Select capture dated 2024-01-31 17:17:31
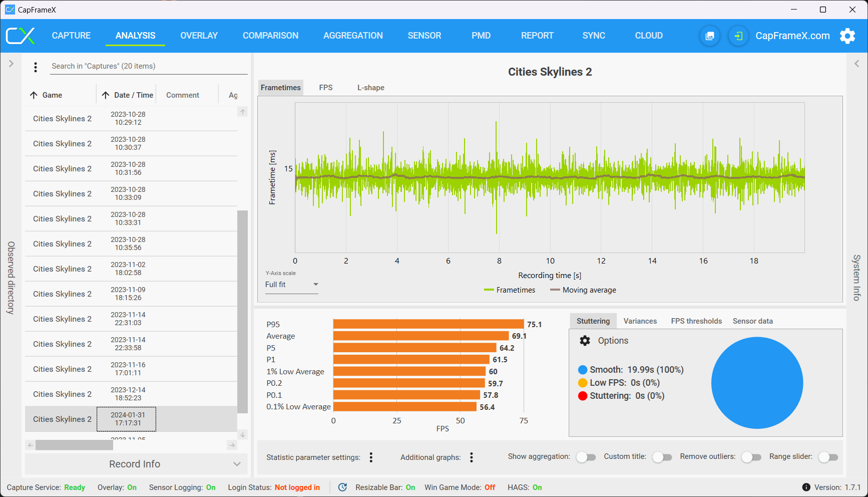Viewport: 868px width, 497px height. [x=131, y=419]
